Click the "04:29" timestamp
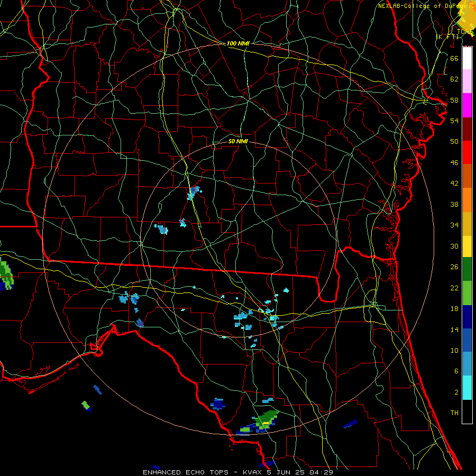 tap(322, 472)
